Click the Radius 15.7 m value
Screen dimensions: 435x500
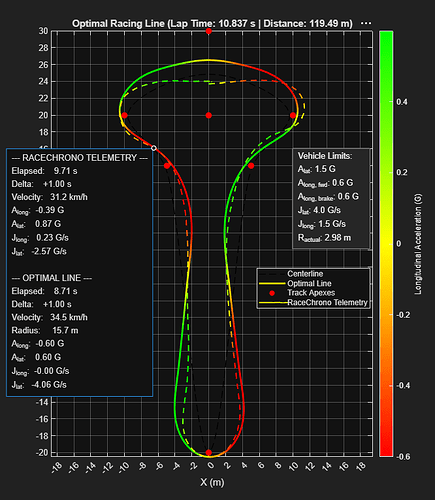pyautogui.click(x=45, y=331)
